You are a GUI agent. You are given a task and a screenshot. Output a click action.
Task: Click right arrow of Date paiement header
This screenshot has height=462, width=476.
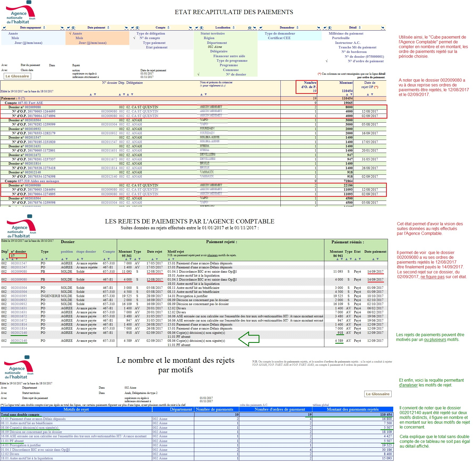[x=126, y=28]
